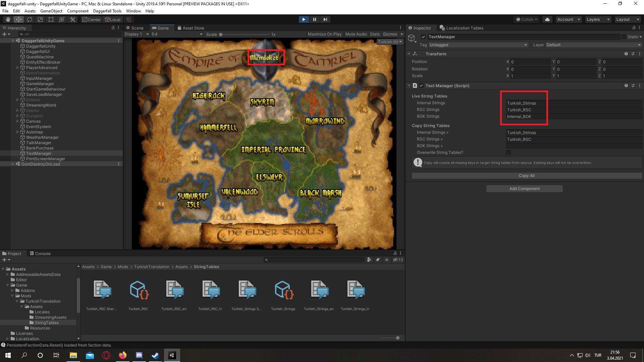
Task: Select the Localization Tables tab
Action: (x=464, y=28)
